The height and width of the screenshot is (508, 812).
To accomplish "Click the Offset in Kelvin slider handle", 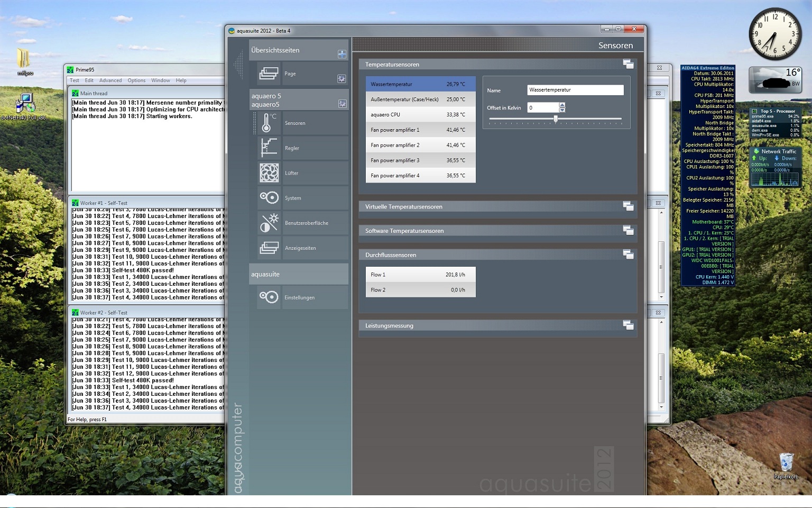I will coord(556,119).
